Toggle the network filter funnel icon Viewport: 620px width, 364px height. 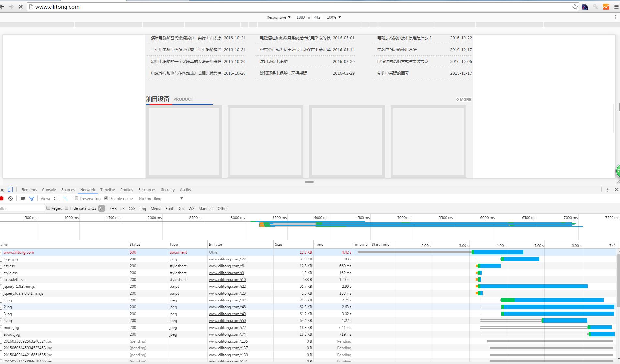tap(32, 198)
